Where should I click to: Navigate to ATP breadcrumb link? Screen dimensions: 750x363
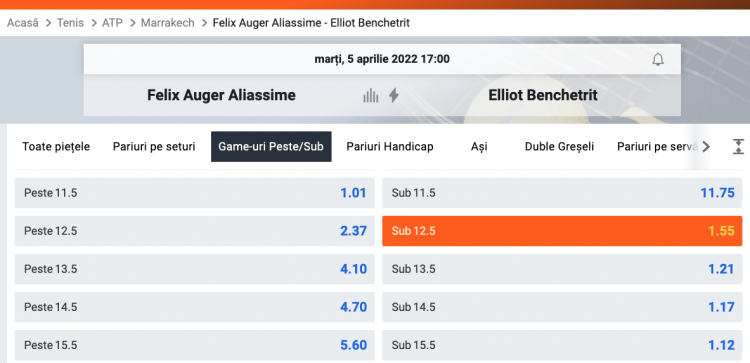point(112,22)
